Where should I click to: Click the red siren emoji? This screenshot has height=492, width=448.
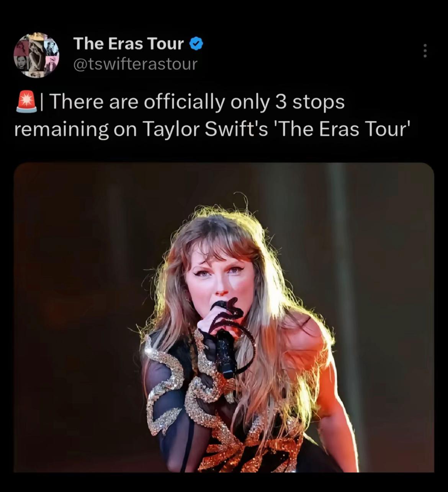26,102
